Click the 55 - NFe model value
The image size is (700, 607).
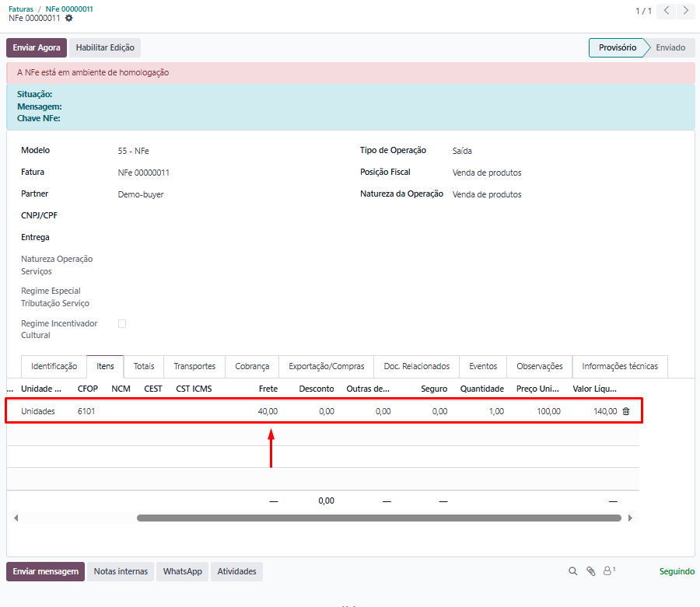(134, 151)
